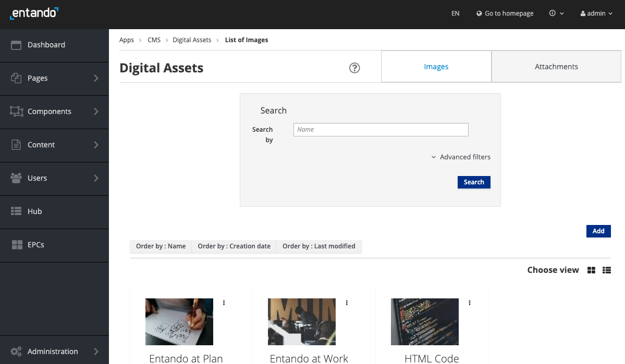
Task: Click the help question mark icon
Action: point(354,68)
